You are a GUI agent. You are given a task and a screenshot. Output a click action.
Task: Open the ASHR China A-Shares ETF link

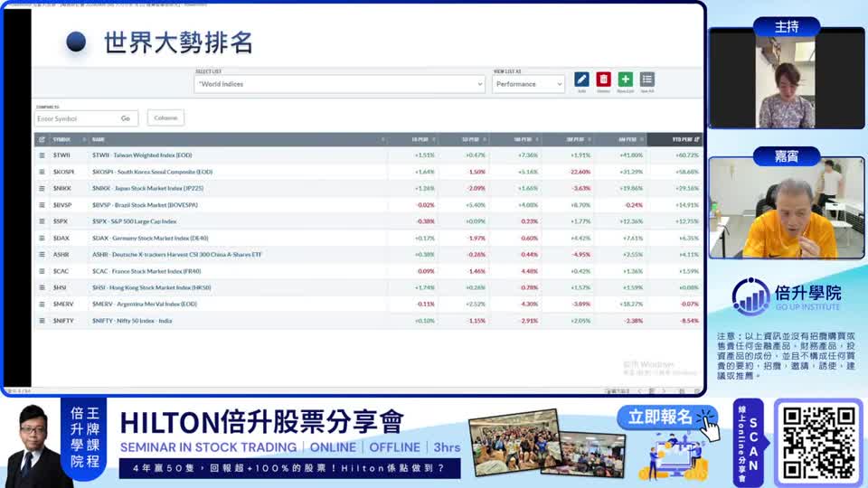177,255
